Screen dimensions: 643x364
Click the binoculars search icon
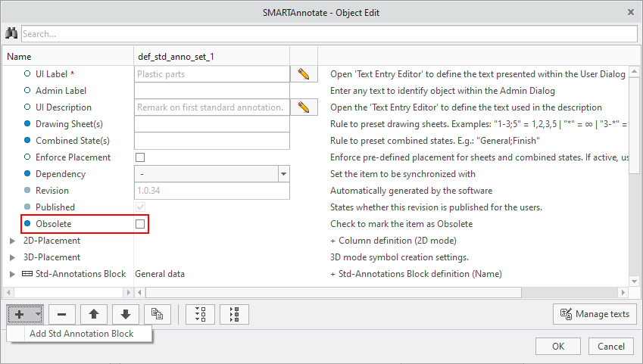(11, 33)
